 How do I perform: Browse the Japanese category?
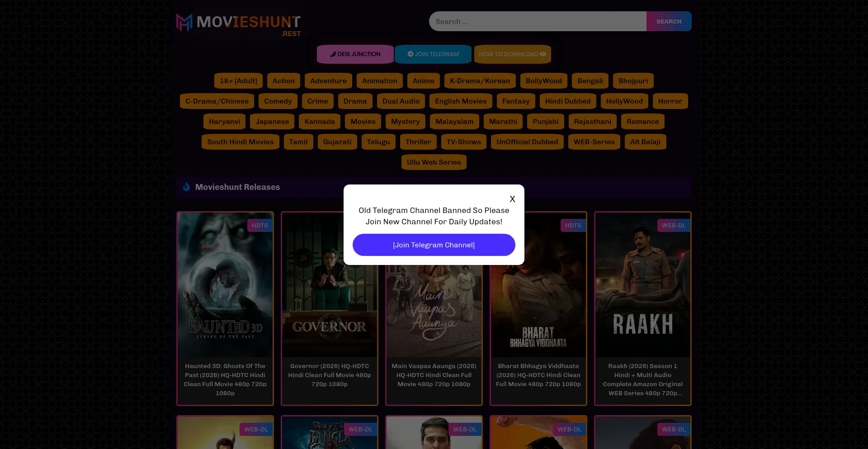pyautogui.click(x=272, y=122)
